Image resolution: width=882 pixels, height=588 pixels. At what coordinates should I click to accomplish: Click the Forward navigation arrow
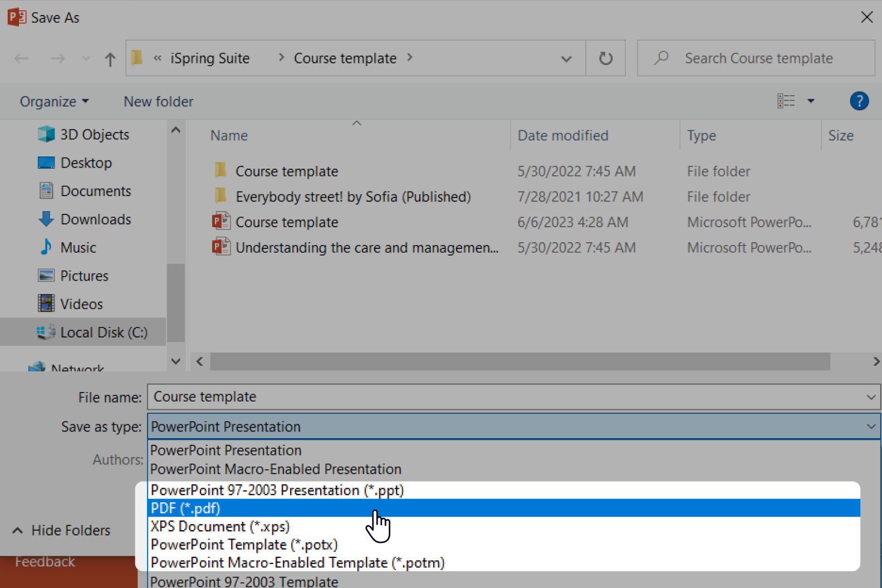click(58, 58)
